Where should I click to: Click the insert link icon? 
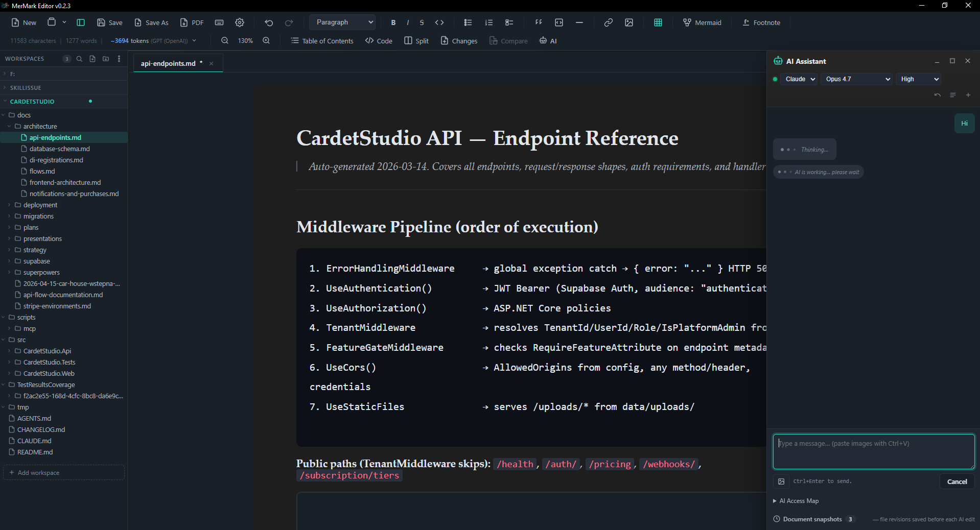coord(608,22)
